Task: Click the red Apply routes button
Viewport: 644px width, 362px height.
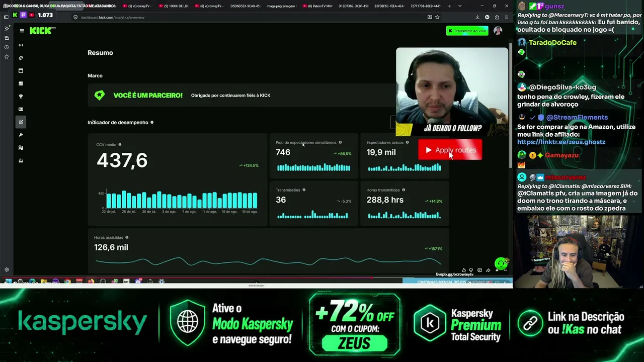Action: coord(450,150)
